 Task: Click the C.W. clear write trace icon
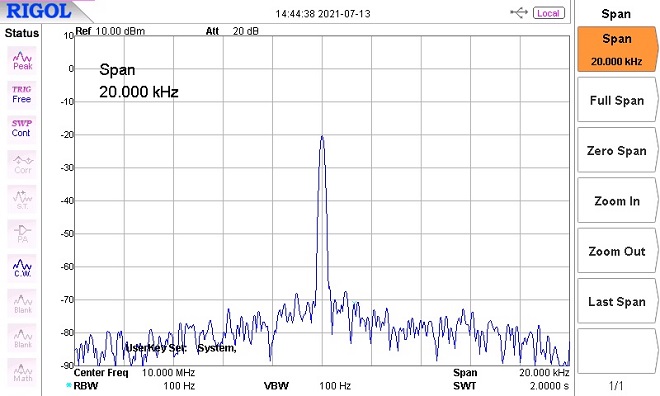click(22, 268)
